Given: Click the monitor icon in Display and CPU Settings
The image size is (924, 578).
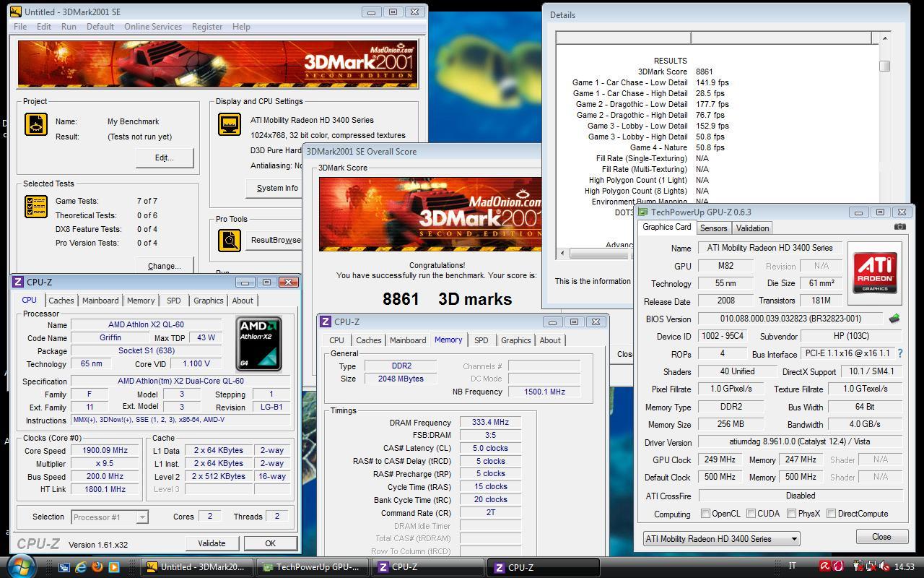Looking at the screenshot, I should pos(230,124).
